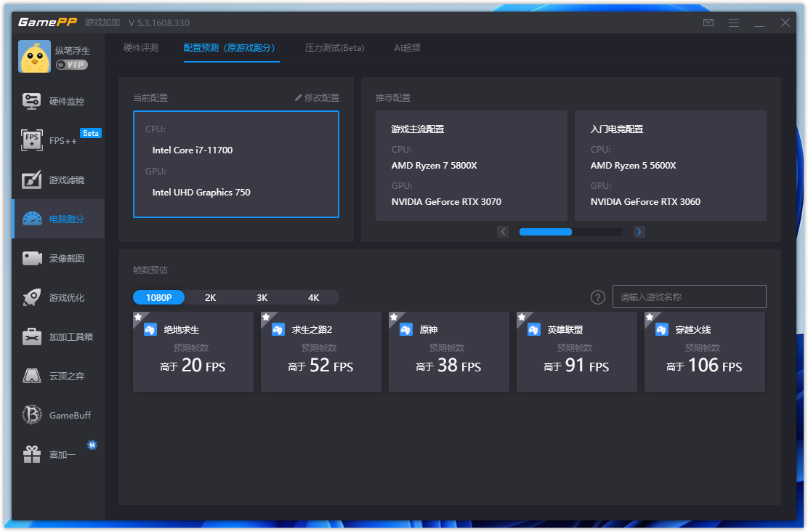This screenshot has height=532, width=808.
Task: Open the 游戏优化 rocket icon
Action: point(32,297)
